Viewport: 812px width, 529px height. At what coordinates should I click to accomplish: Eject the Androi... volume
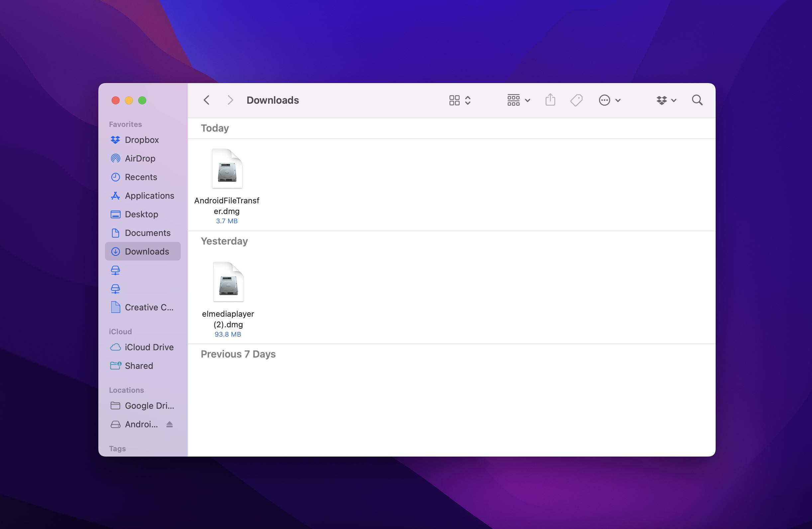tap(169, 424)
